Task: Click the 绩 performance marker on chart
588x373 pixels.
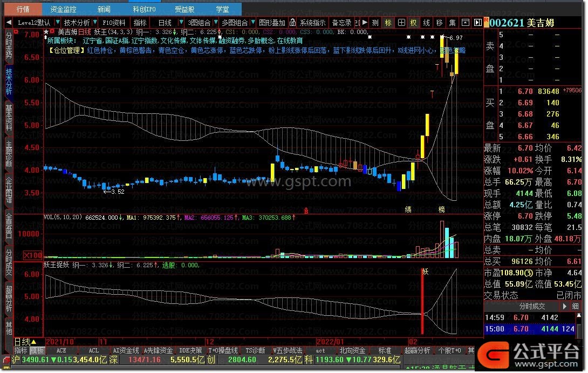Action: (408, 209)
